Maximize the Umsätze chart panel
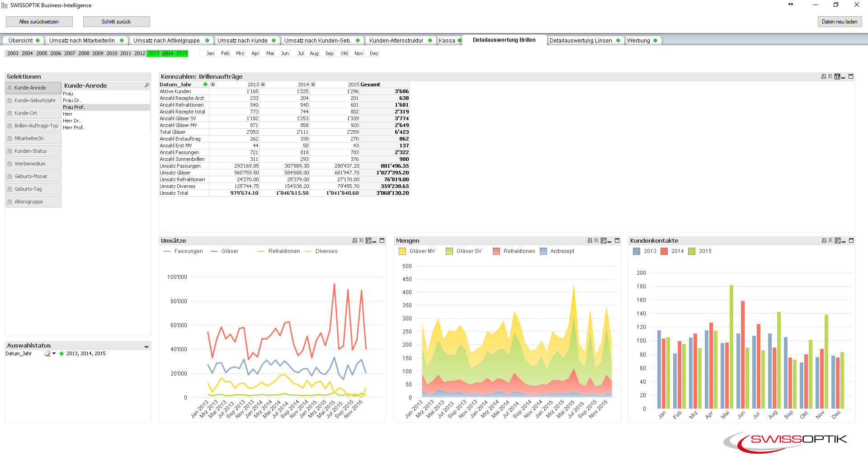Image resolution: width=868 pixels, height=470 pixels. pyautogui.click(x=382, y=240)
